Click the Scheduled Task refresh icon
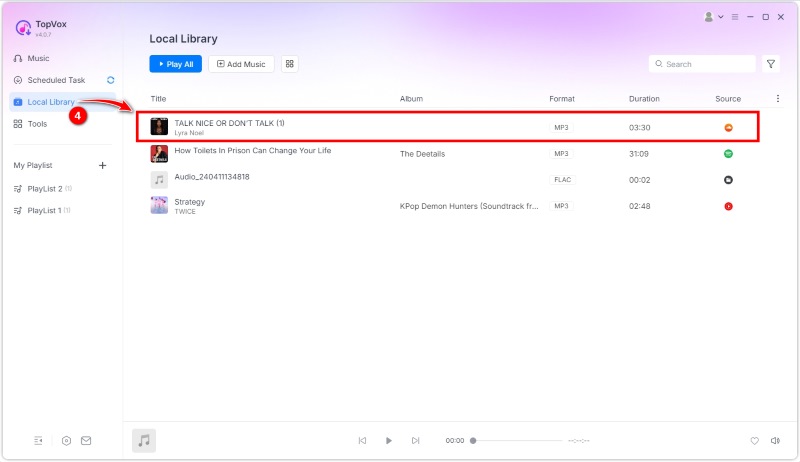The image size is (800, 462). 110,80
